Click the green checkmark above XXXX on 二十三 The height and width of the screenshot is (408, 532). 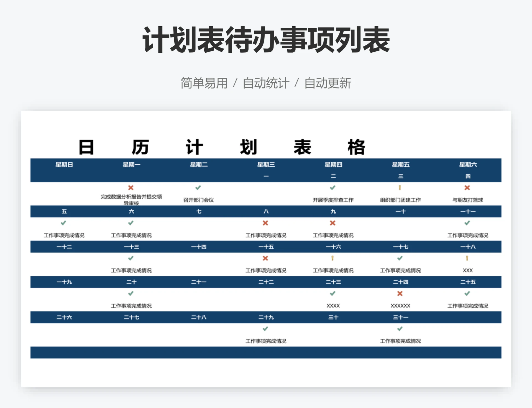click(333, 293)
